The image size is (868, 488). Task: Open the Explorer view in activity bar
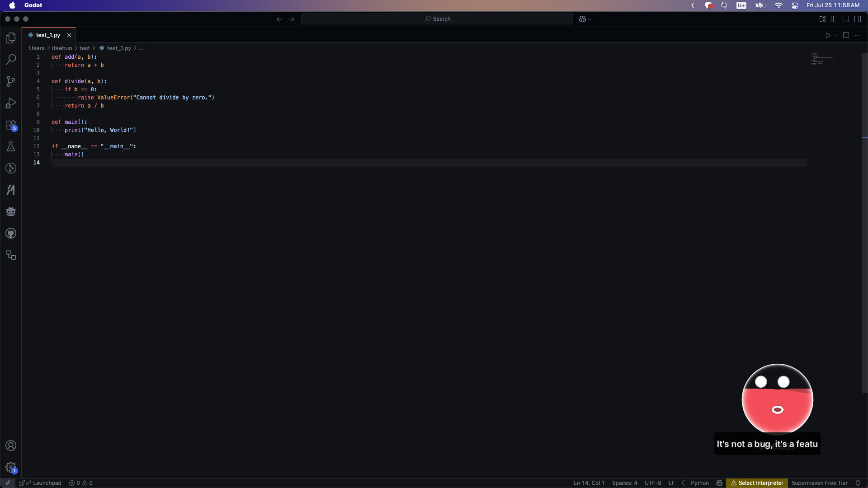click(11, 38)
